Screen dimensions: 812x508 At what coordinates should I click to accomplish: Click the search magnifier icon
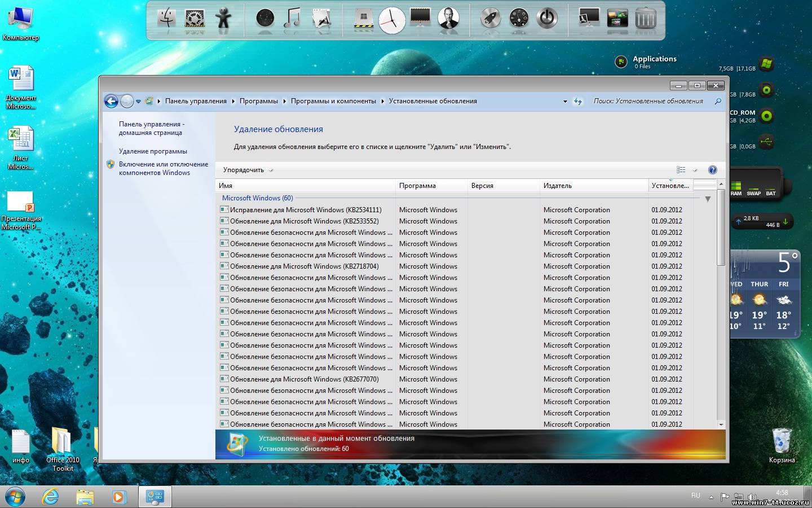[718, 101]
